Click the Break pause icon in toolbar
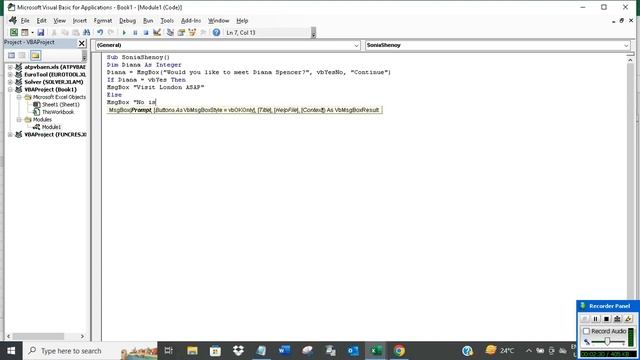This screenshot has height=360, width=640. coord(135,32)
